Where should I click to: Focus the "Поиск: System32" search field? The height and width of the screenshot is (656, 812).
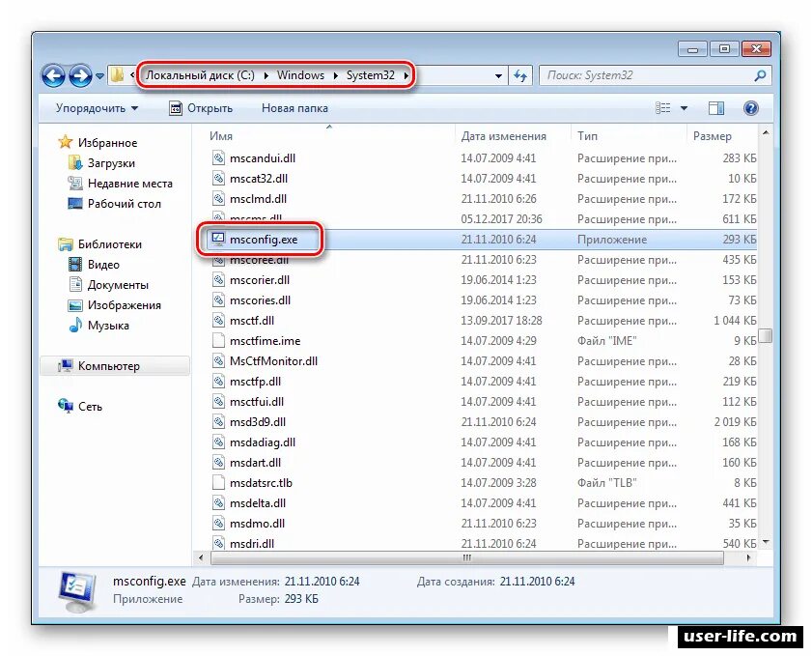(647, 75)
